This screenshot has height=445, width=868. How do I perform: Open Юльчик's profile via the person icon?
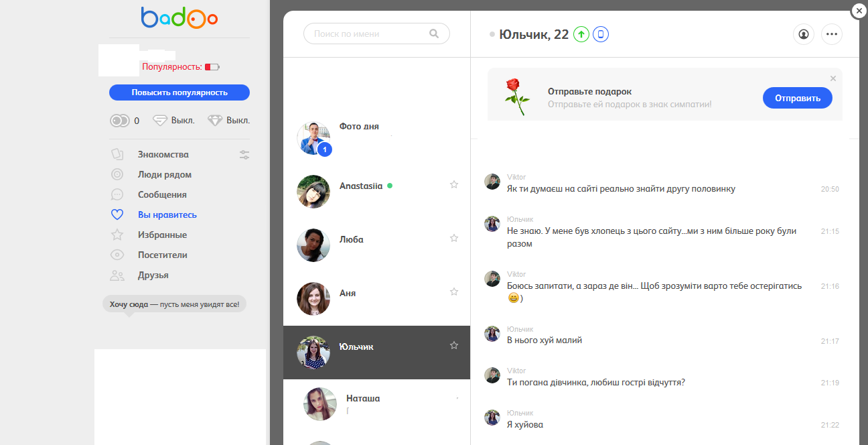[804, 34]
